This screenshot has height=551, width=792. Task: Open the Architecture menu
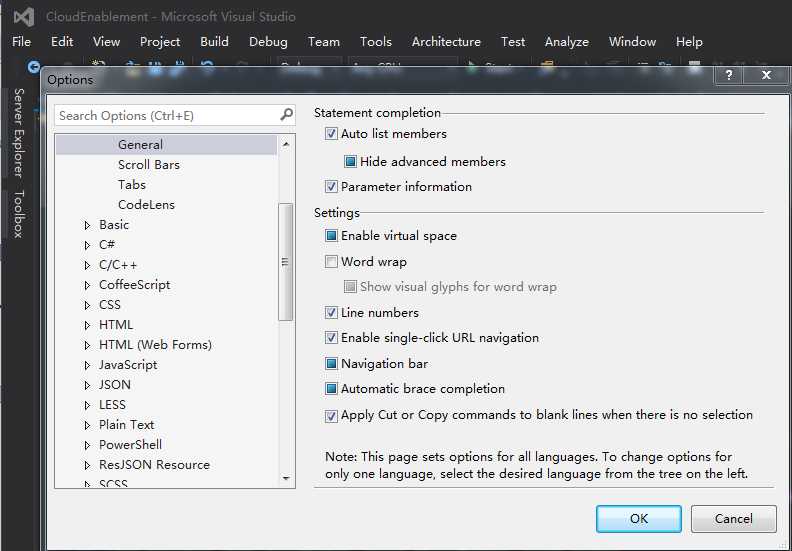point(446,41)
